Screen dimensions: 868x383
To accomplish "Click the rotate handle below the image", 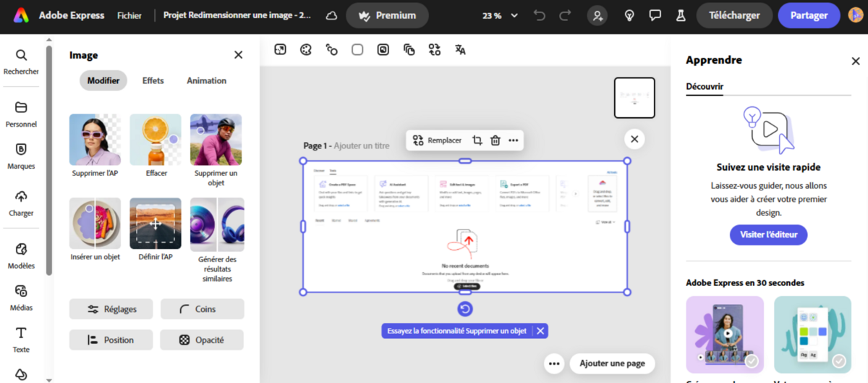I will click(x=465, y=309).
